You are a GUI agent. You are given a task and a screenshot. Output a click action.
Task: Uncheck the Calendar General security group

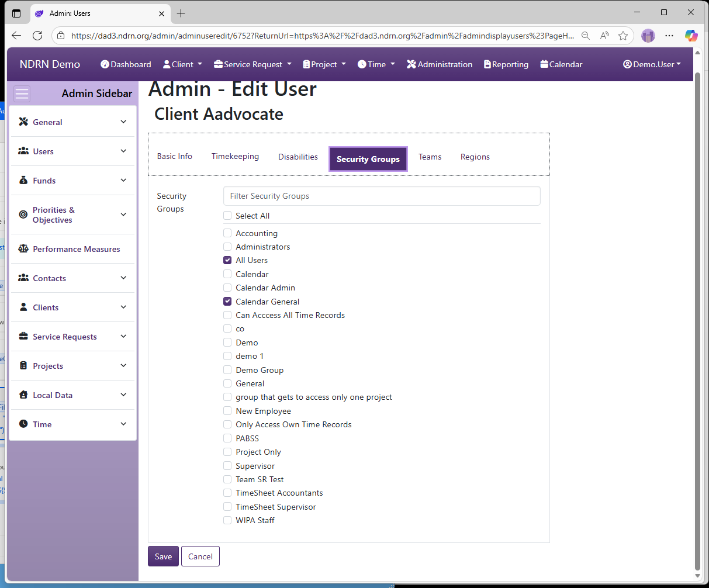click(227, 302)
